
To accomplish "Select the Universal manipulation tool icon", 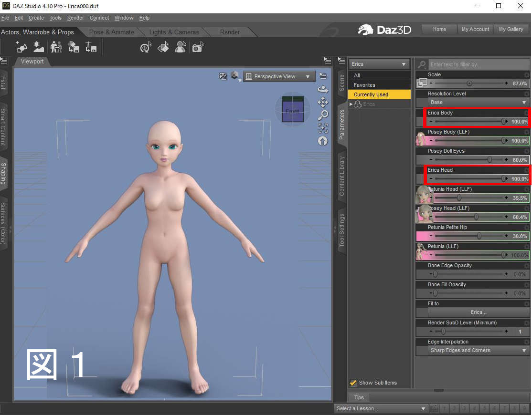I will 146,47.
